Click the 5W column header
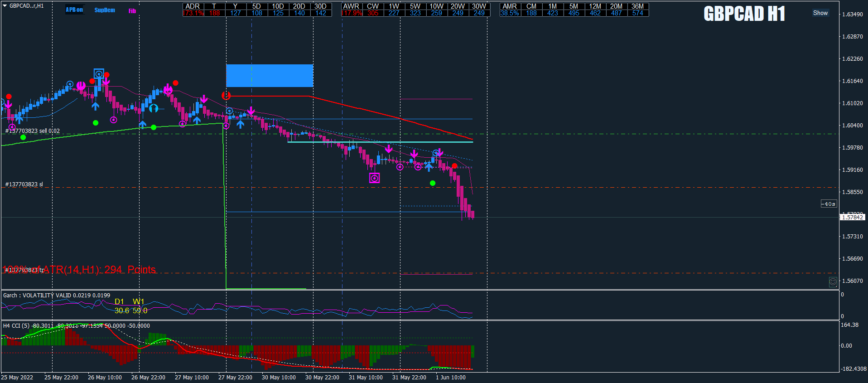This screenshot has height=383, width=868. pyautogui.click(x=415, y=6)
